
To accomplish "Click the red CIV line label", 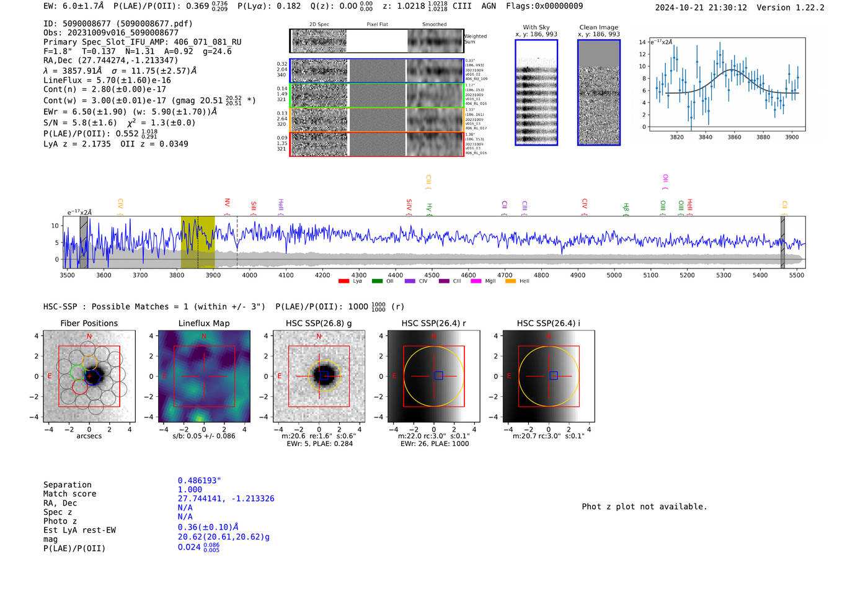I will pos(585,207).
